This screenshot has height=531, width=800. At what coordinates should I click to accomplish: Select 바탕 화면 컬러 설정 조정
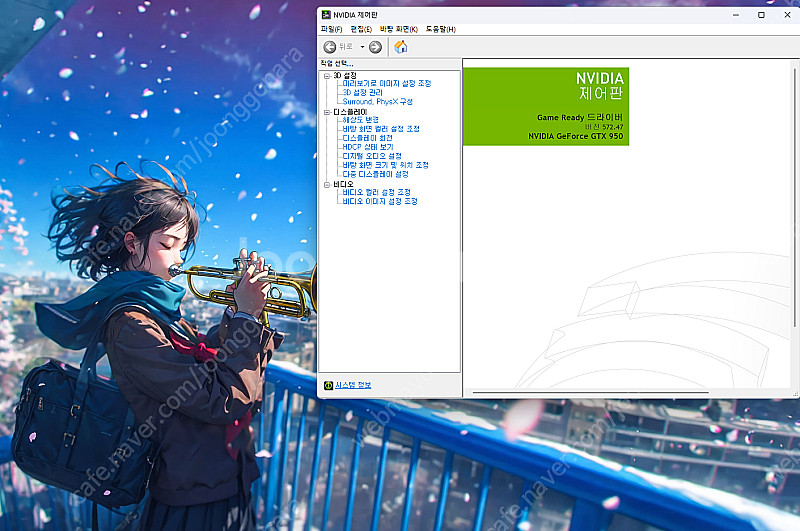click(x=381, y=129)
